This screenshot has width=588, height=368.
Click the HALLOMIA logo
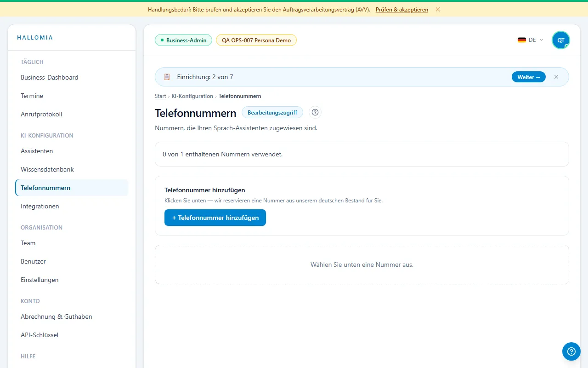coord(35,38)
